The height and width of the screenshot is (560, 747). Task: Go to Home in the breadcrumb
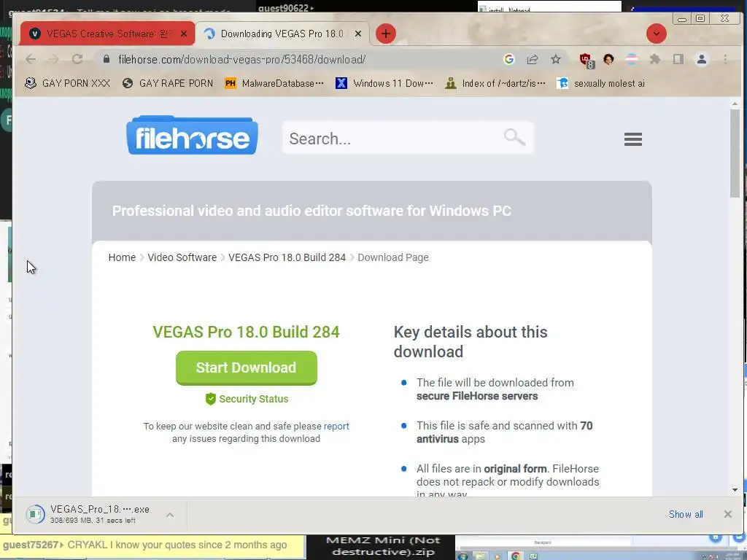click(122, 257)
